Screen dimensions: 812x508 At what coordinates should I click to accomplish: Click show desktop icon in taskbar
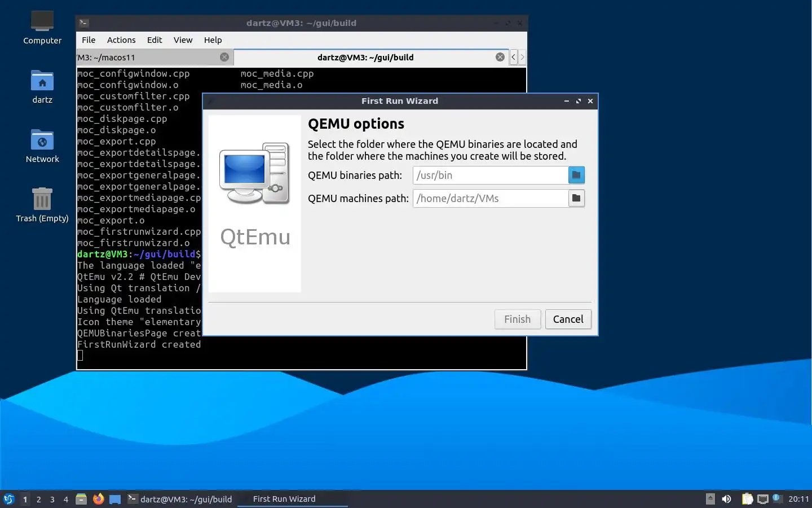tap(115, 499)
